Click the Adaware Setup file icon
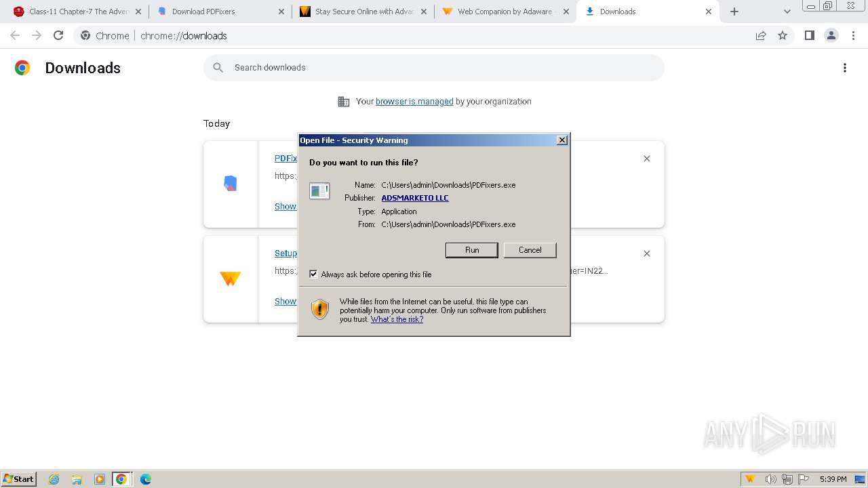The height and width of the screenshot is (488, 868). click(231, 279)
